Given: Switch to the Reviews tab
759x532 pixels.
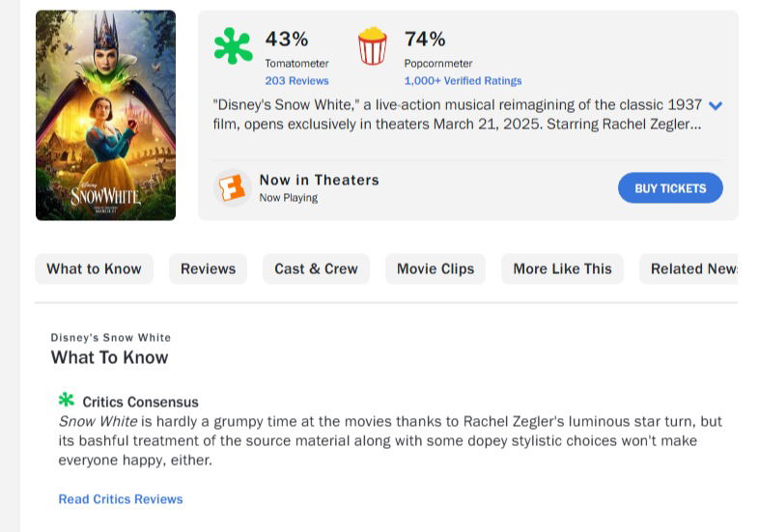Looking at the screenshot, I should pos(208,269).
